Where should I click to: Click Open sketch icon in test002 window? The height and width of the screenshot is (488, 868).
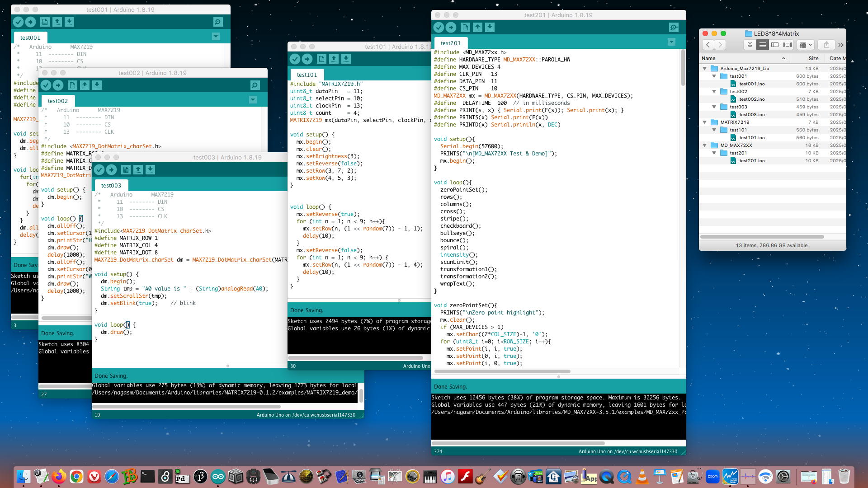85,85
